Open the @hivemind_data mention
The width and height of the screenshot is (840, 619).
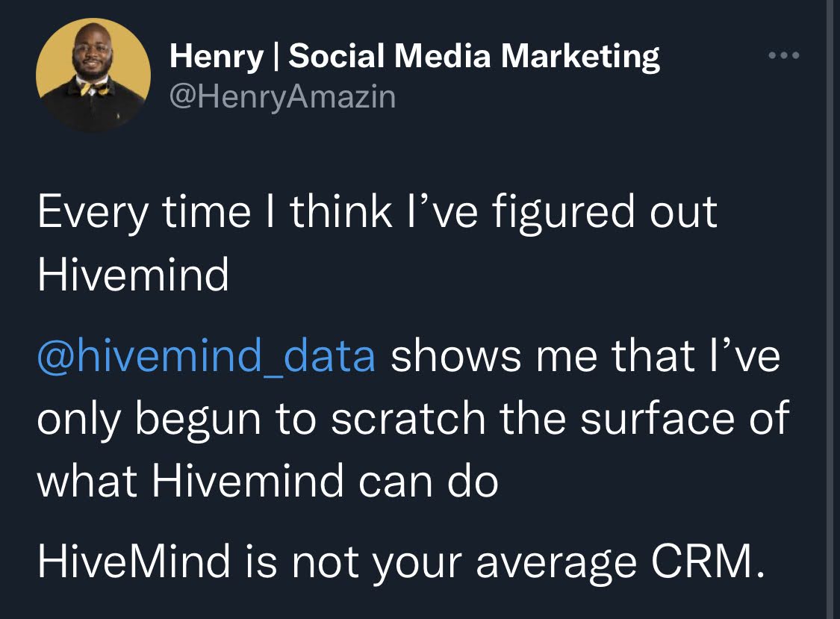click(x=206, y=356)
